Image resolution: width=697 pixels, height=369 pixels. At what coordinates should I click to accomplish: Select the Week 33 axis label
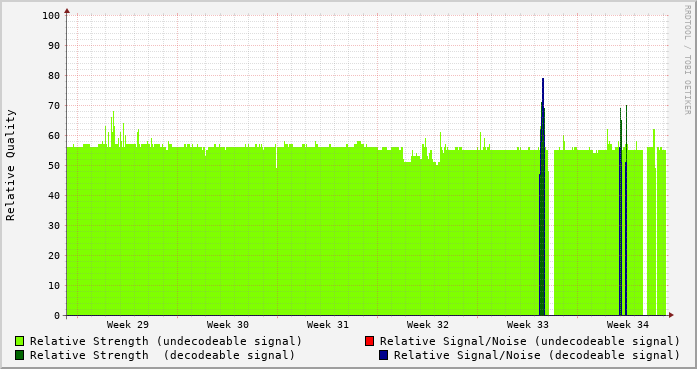(x=528, y=325)
